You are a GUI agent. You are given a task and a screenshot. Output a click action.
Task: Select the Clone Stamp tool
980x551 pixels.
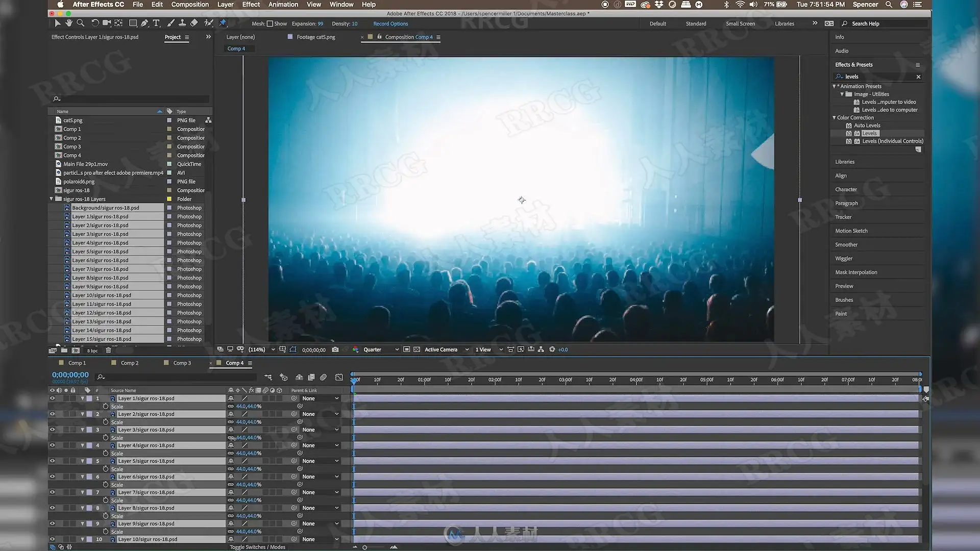pyautogui.click(x=182, y=23)
